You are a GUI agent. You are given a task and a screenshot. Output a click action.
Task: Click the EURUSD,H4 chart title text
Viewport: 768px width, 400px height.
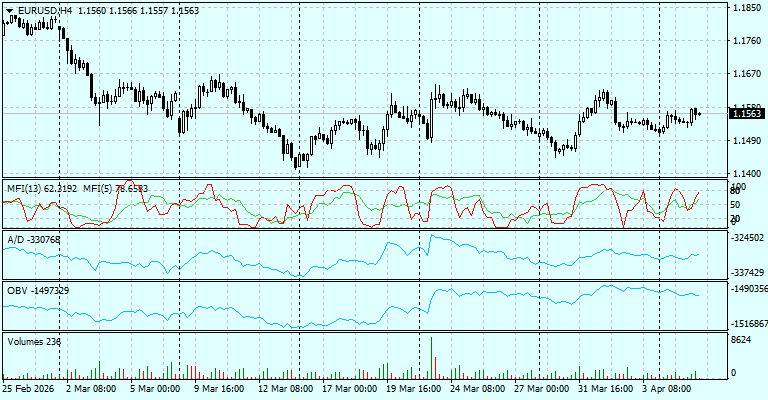pyautogui.click(x=45, y=10)
